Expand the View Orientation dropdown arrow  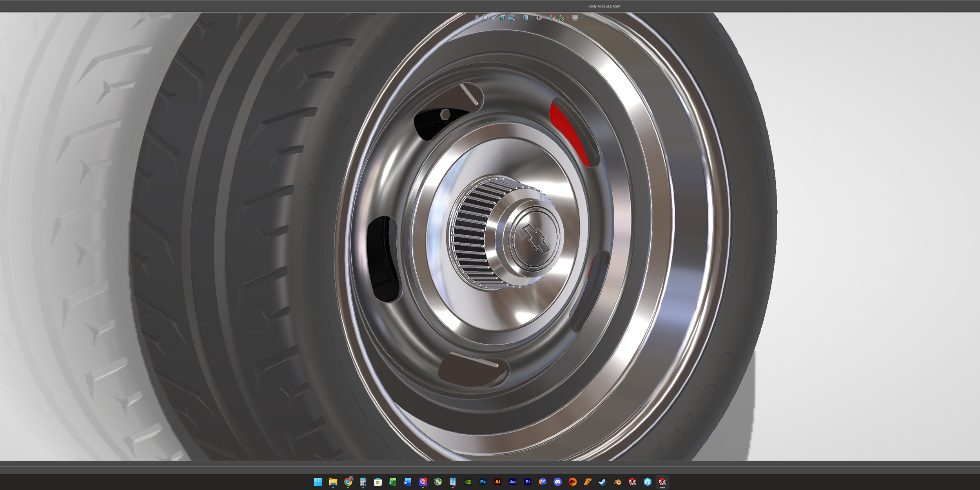point(518,18)
